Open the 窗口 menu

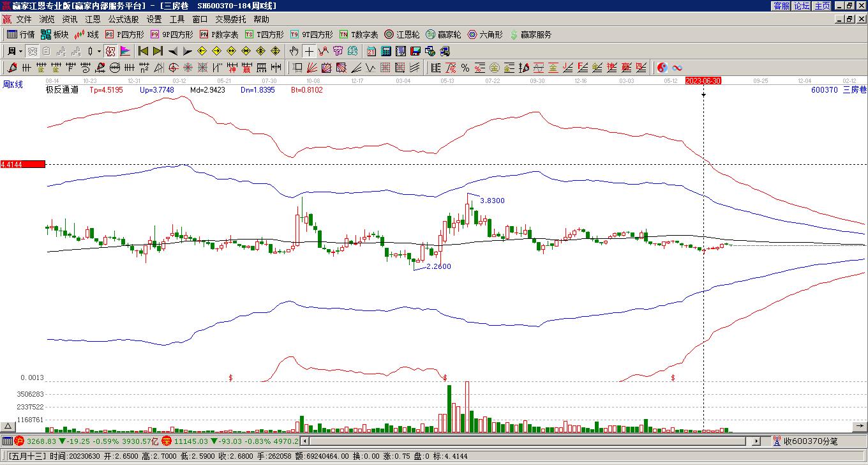[200, 20]
